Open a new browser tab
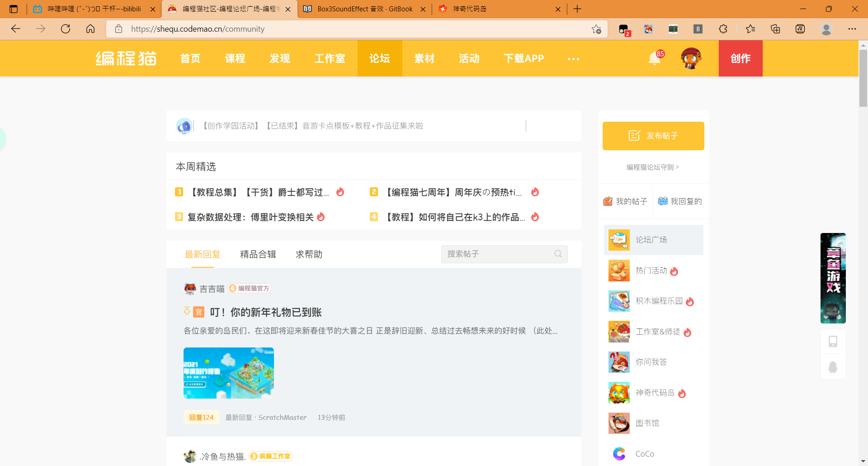 tap(577, 9)
